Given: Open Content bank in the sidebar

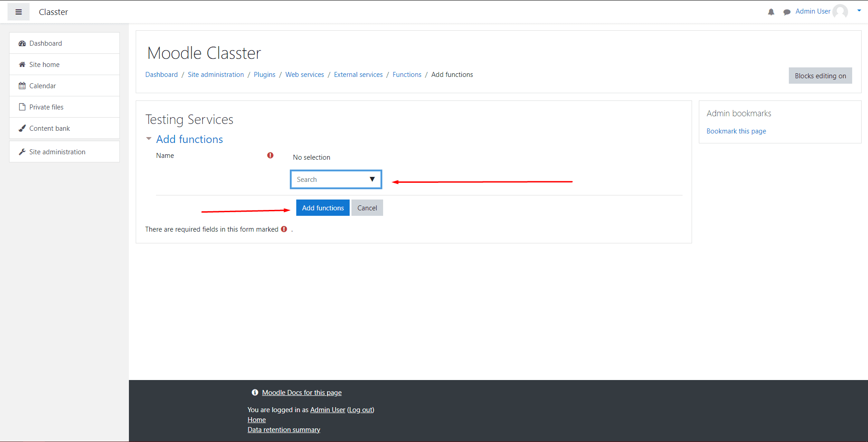Looking at the screenshot, I should [x=64, y=128].
